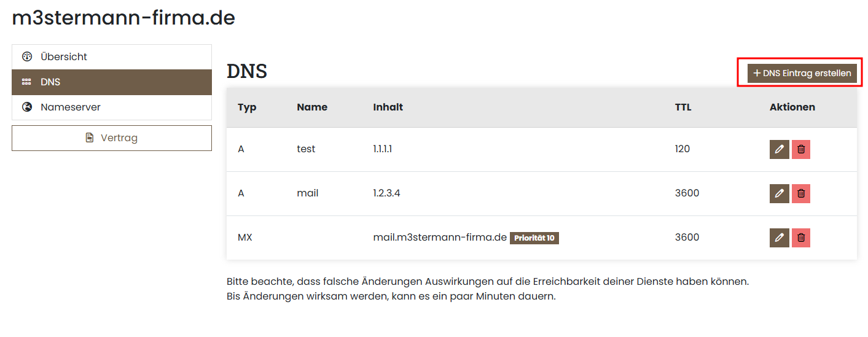
Task: Create a new DNS Eintrag
Action: tap(802, 73)
